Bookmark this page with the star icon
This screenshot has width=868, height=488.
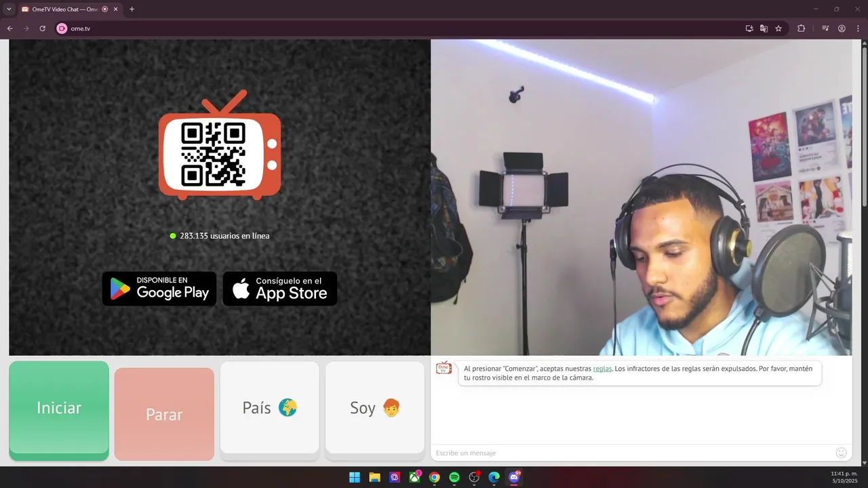778,28
